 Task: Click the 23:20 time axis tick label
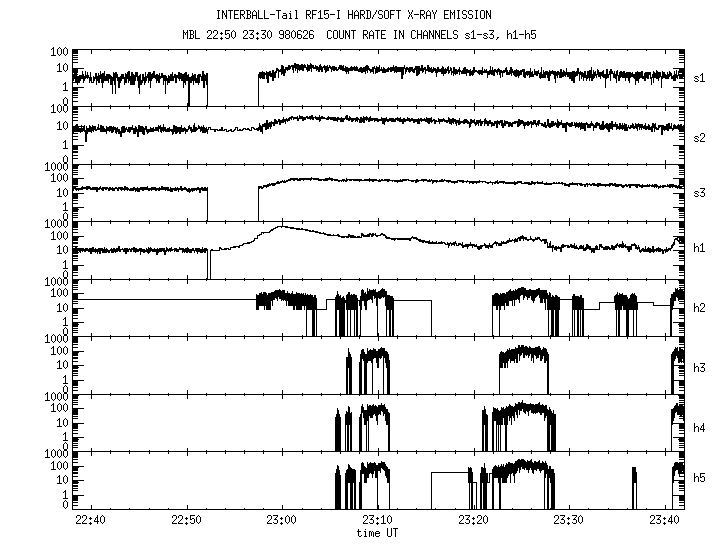[473, 520]
